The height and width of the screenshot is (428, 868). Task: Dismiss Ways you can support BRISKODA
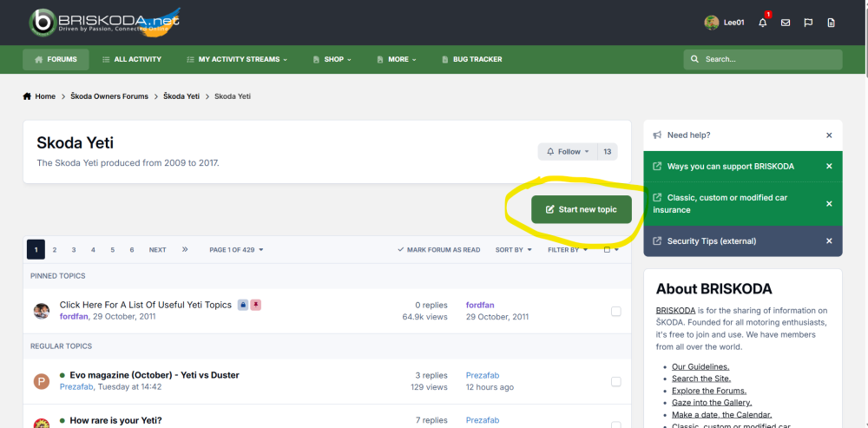pyautogui.click(x=829, y=166)
